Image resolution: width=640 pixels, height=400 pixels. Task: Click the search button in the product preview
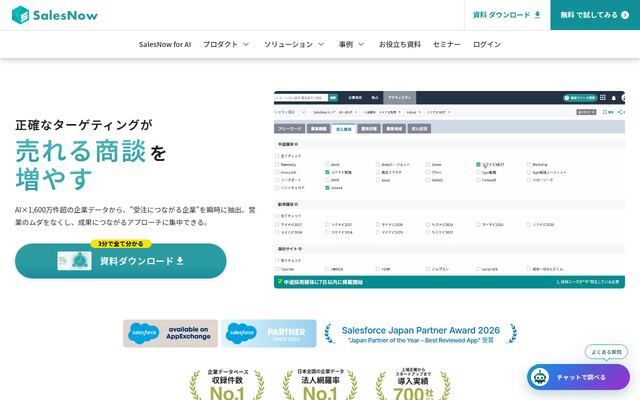tap(333, 98)
